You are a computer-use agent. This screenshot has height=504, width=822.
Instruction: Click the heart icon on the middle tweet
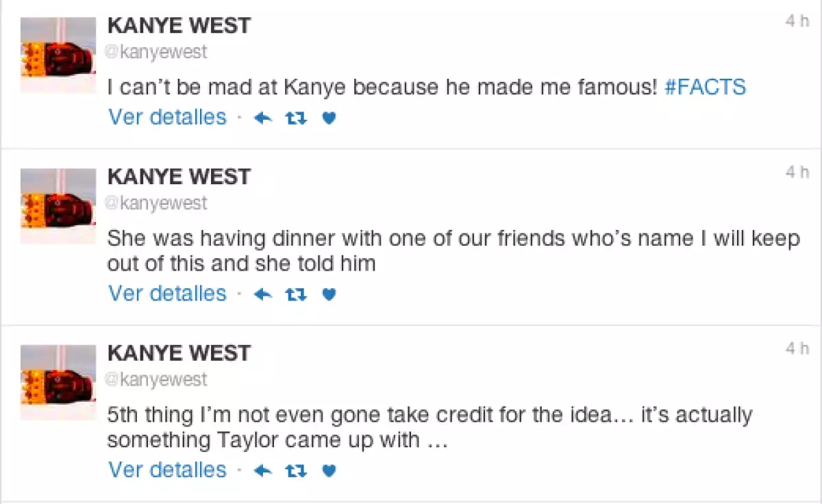pos(328,293)
